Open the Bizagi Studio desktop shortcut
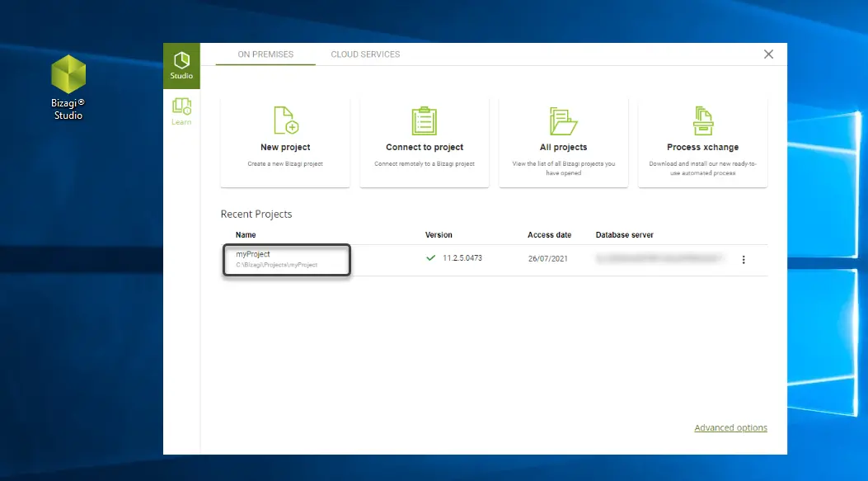Screen dimensions: 868x481 point(68,87)
